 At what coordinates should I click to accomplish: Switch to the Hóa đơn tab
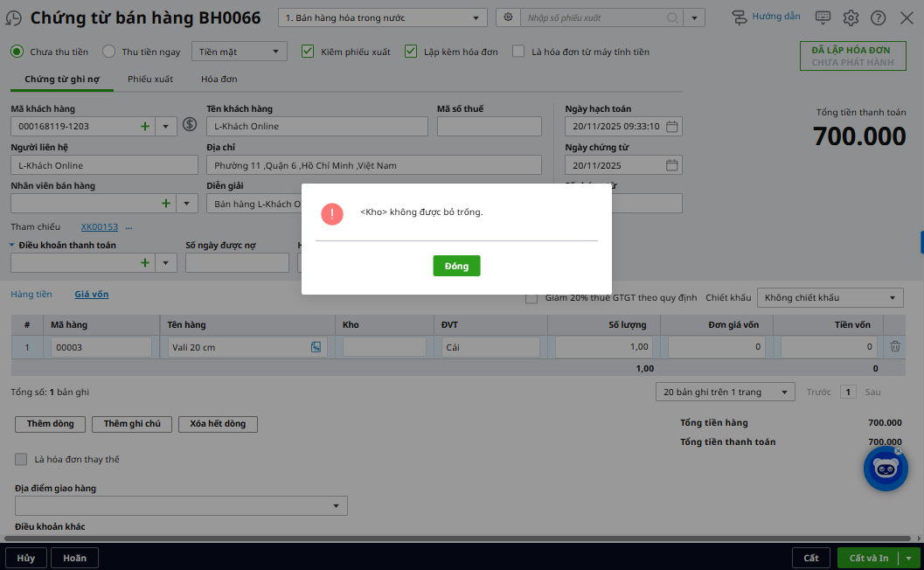coord(219,79)
